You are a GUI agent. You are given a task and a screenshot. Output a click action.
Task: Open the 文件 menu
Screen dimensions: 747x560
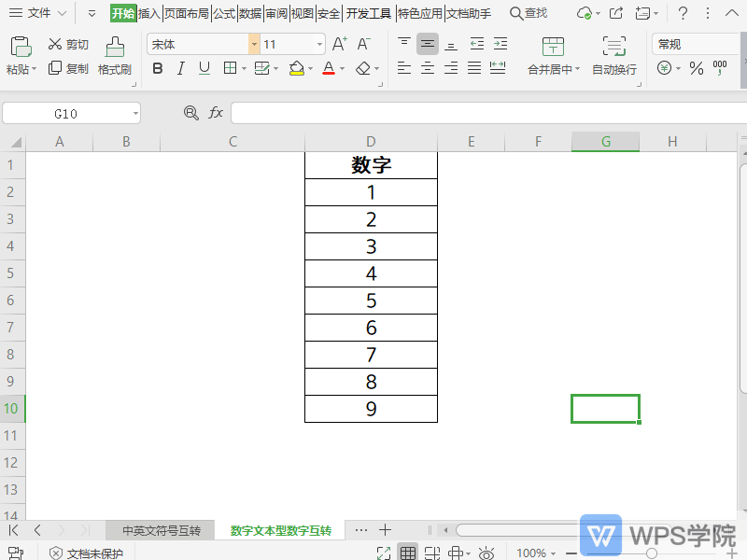tap(37, 13)
